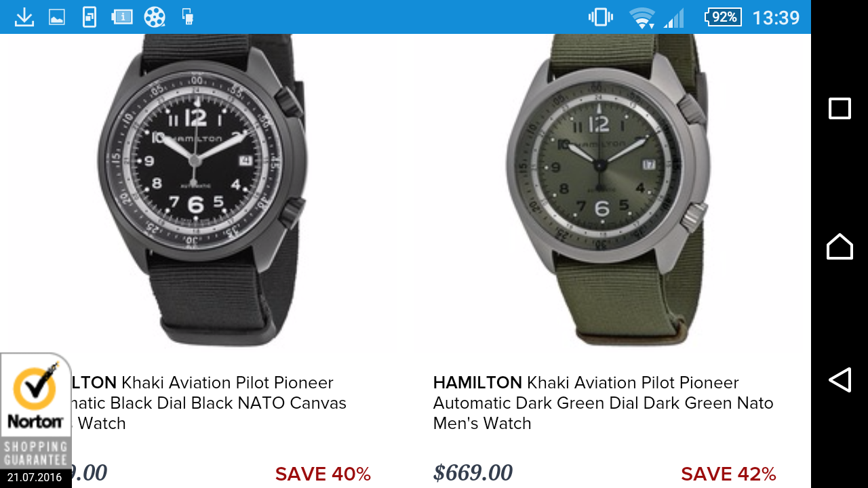Screen dimensions: 868x488
Task: Tap the vibrate mode status icon
Action: click(x=600, y=17)
